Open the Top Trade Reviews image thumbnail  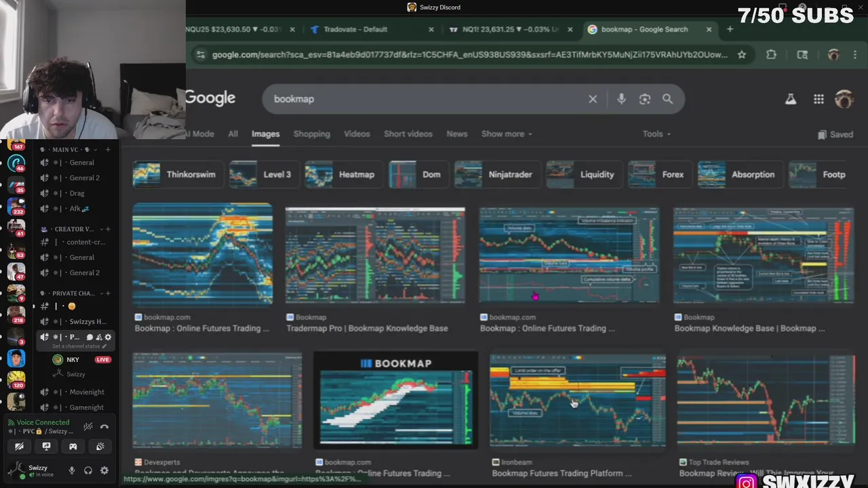[766, 401]
